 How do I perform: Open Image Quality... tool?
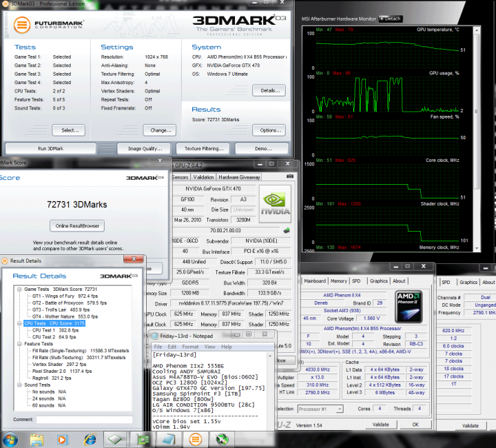point(144,148)
